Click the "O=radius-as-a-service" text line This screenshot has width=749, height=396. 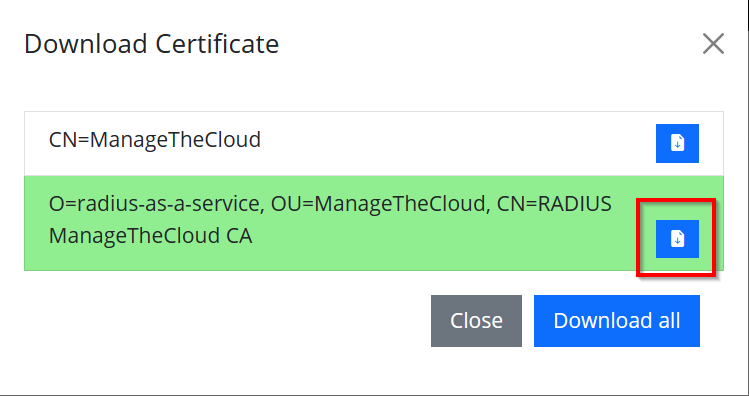[x=330, y=204]
